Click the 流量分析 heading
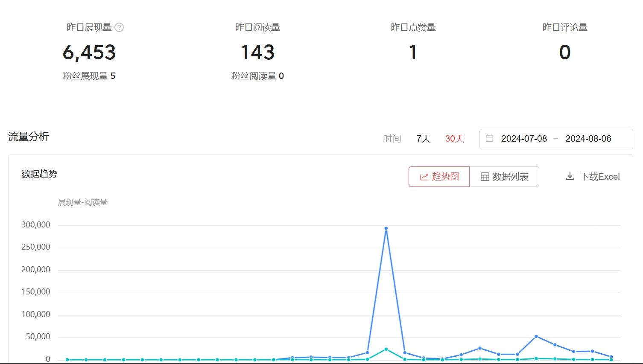The height and width of the screenshot is (364, 643). [29, 137]
